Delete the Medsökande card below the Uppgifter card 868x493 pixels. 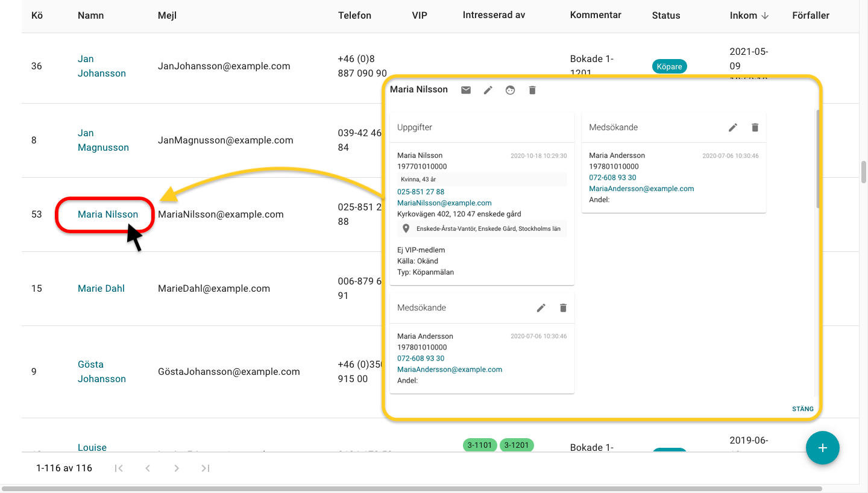click(563, 308)
